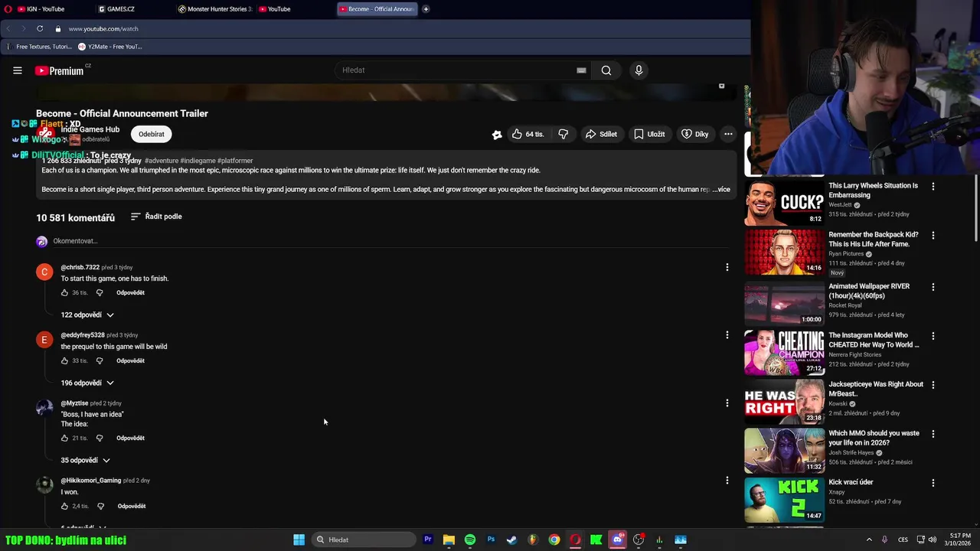Click the remix icon left of likes
This screenshot has width=980, height=551.
[497, 135]
